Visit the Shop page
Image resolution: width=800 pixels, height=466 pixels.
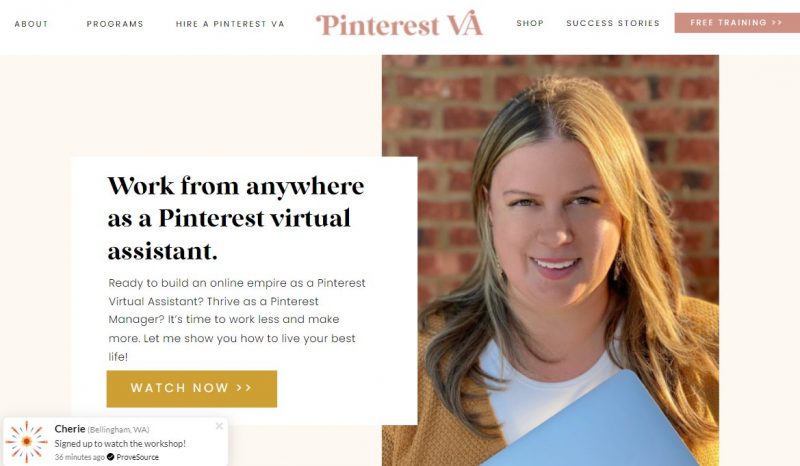[530, 23]
